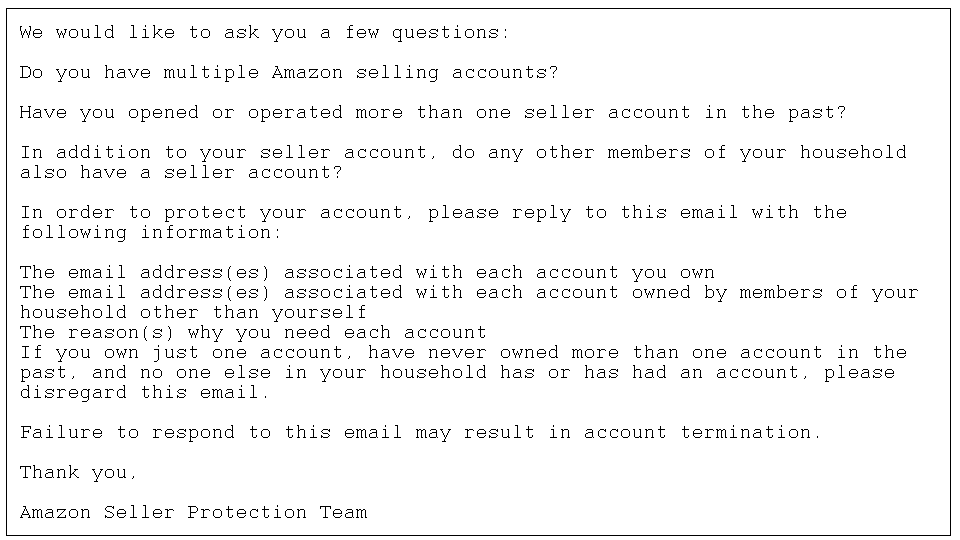Click "please reply to this email" phrase
The width and height of the screenshot is (960, 540).
pos(583,212)
